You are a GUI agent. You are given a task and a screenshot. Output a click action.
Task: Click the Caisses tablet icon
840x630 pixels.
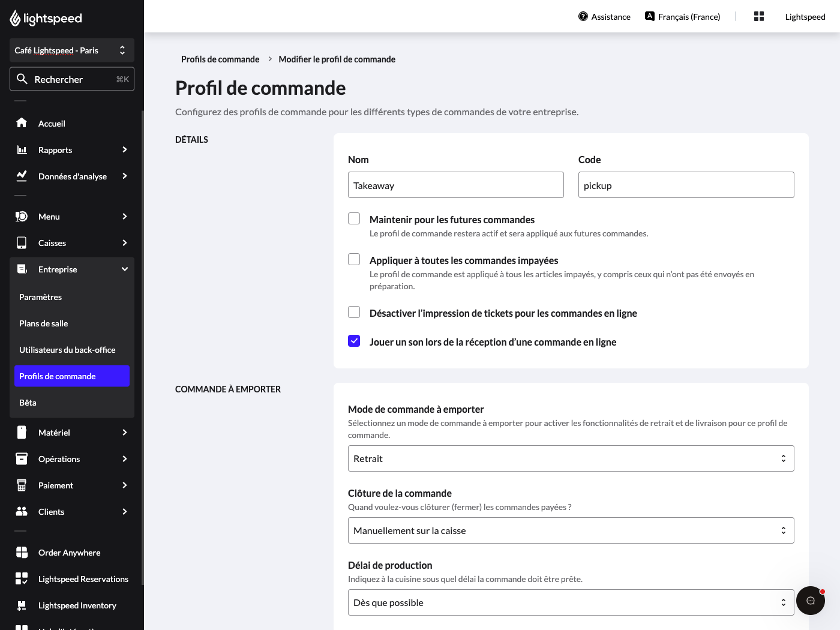(22, 242)
